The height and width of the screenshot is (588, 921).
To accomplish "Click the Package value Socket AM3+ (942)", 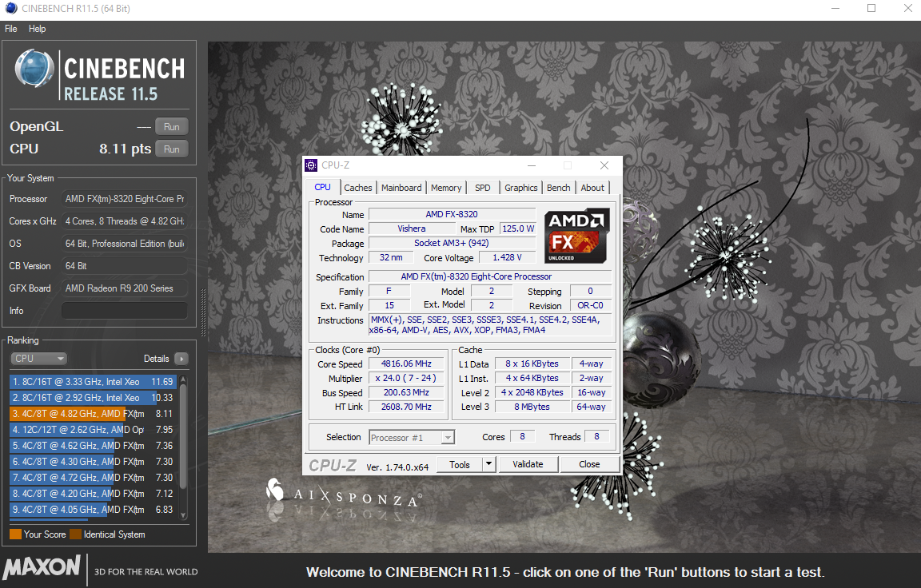I will (452, 243).
